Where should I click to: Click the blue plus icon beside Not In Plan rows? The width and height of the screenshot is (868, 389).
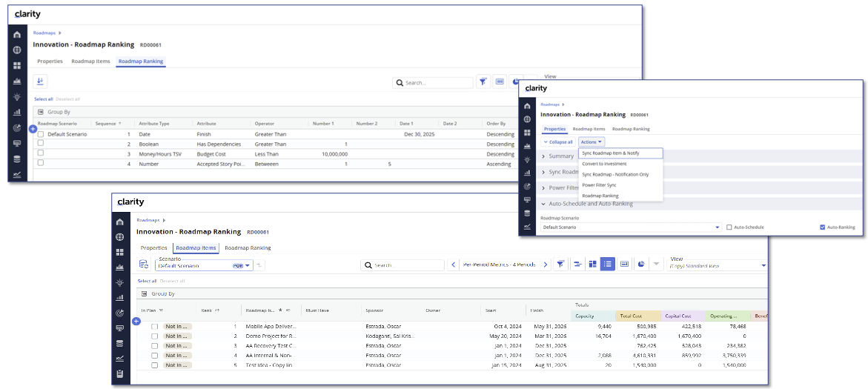point(136,321)
